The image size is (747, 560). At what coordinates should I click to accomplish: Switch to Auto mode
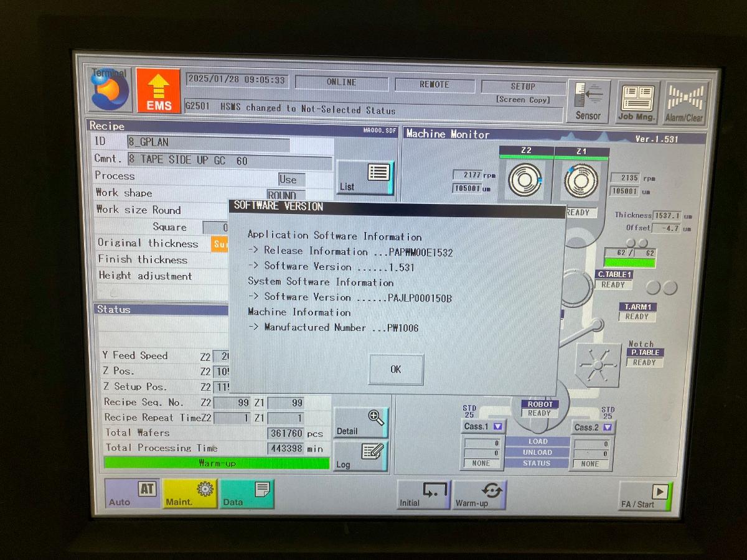click(x=132, y=494)
